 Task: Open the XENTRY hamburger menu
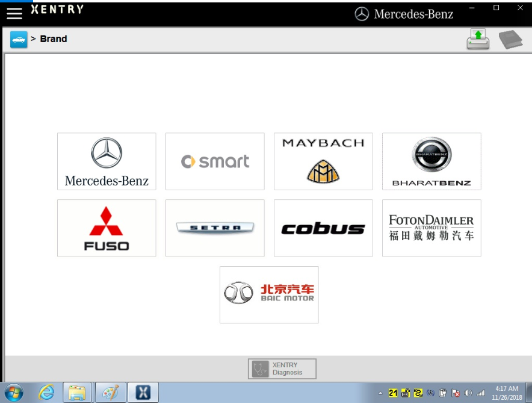[14, 13]
